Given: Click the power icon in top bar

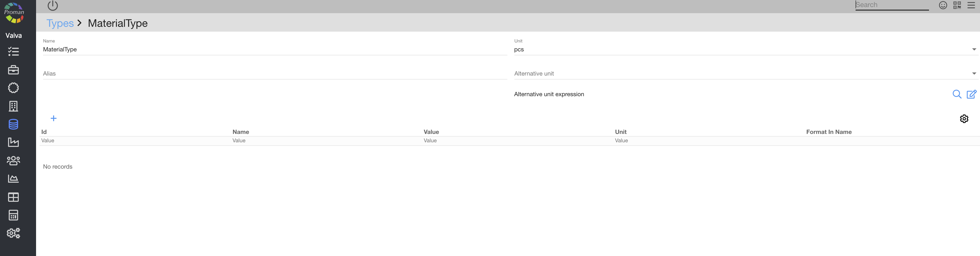Looking at the screenshot, I should [x=53, y=6].
